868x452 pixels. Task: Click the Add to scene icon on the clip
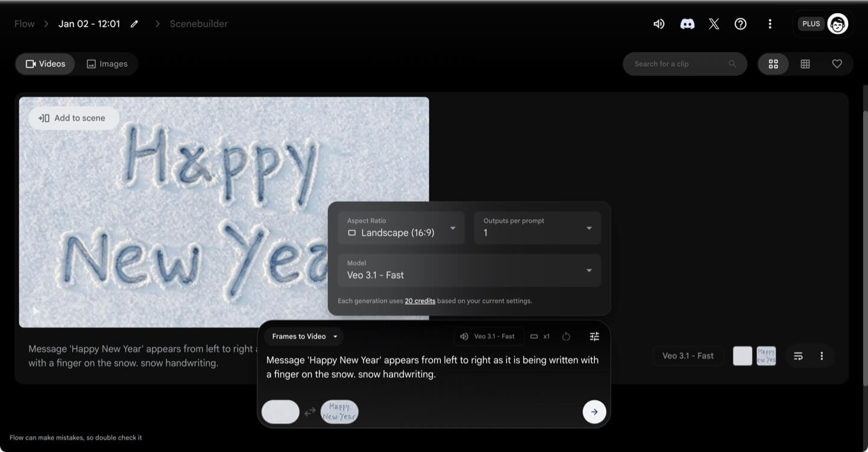[x=44, y=118]
